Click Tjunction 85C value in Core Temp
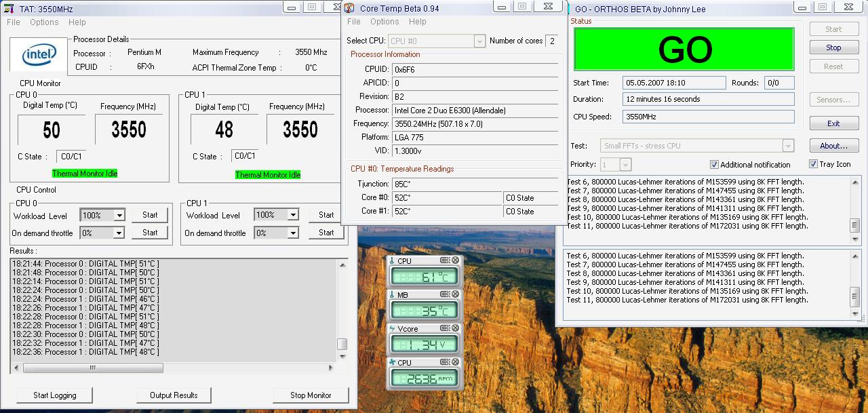Image resolution: width=868 pixels, height=413 pixels. pos(475,184)
